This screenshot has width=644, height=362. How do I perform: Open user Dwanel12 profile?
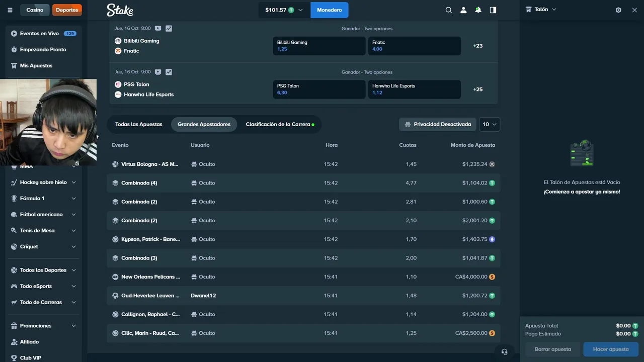point(203,296)
